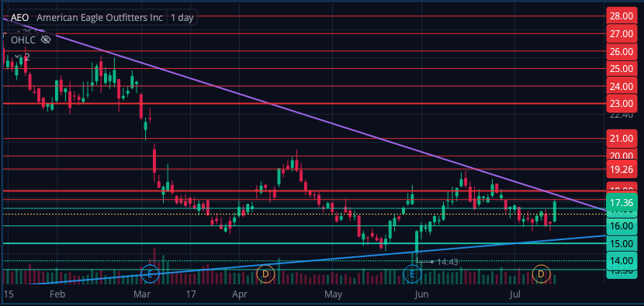
Task: Select the 15.00 green price label
Action: click(x=621, y=243)
